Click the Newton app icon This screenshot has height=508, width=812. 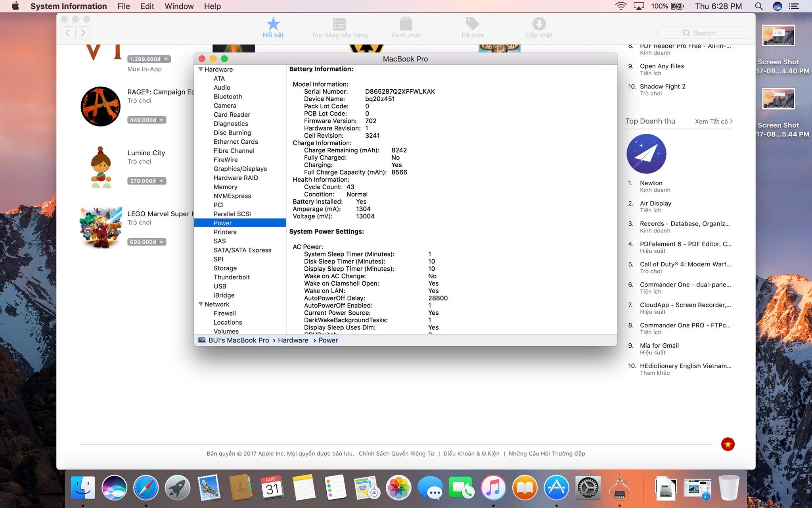pyautogui.click(x=646, y=154)
